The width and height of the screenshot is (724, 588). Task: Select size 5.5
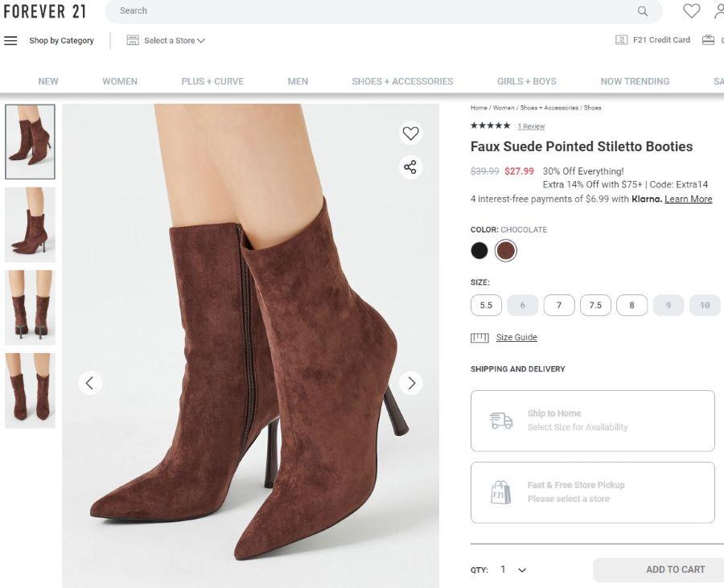[x=486, y=305]
